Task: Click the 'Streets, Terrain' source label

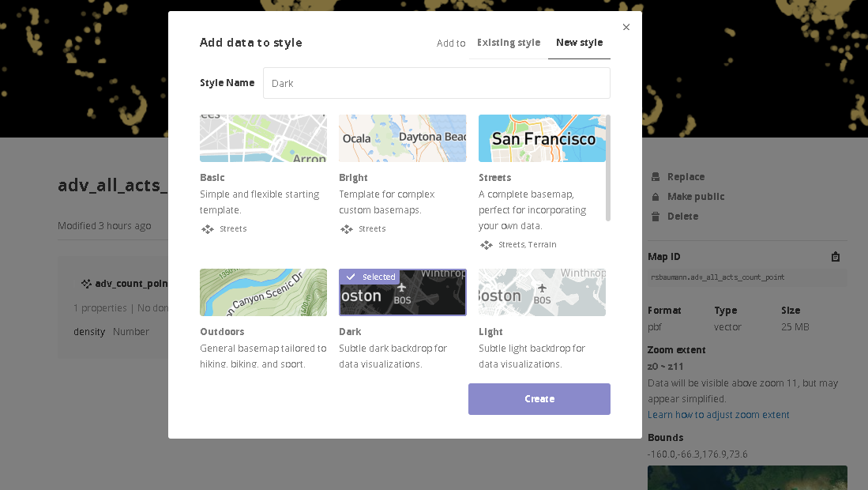Action: click(x=528, y=245)
